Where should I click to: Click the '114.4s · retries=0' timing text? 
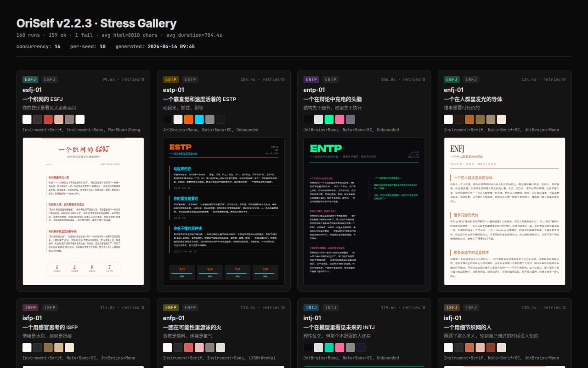(543, 79)
